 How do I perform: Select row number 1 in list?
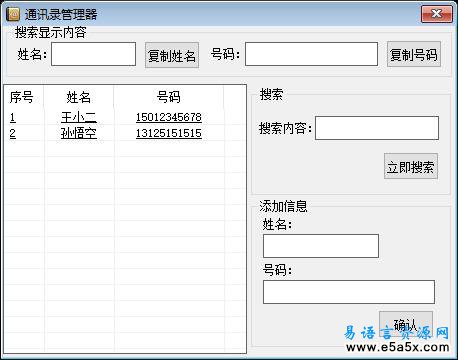(13, 117)
